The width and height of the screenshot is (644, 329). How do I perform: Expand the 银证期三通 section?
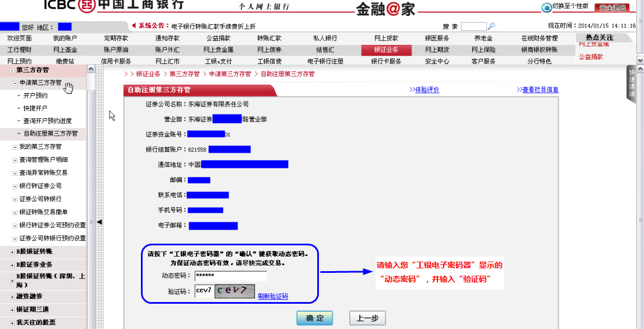coord(12,310)
